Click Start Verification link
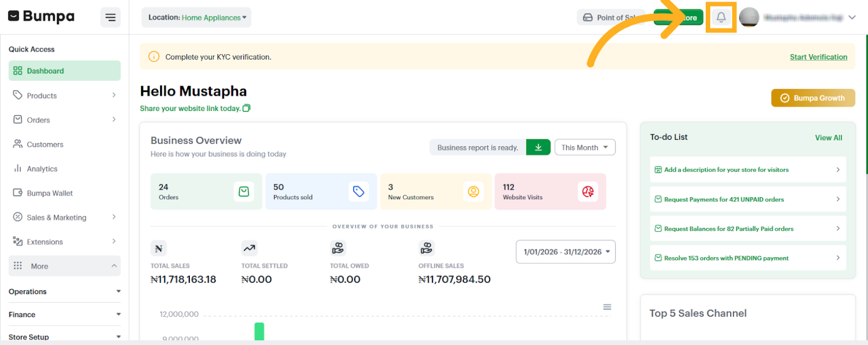Image resolution: width=868 pixels, height=345 pixels. click(819, 57)
